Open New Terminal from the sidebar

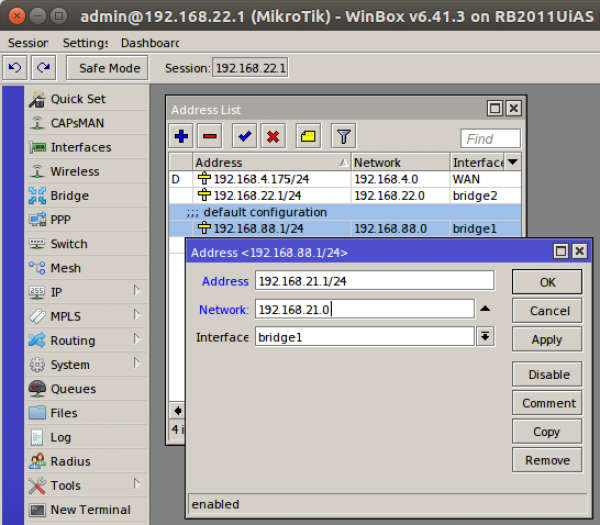point(87,509)
